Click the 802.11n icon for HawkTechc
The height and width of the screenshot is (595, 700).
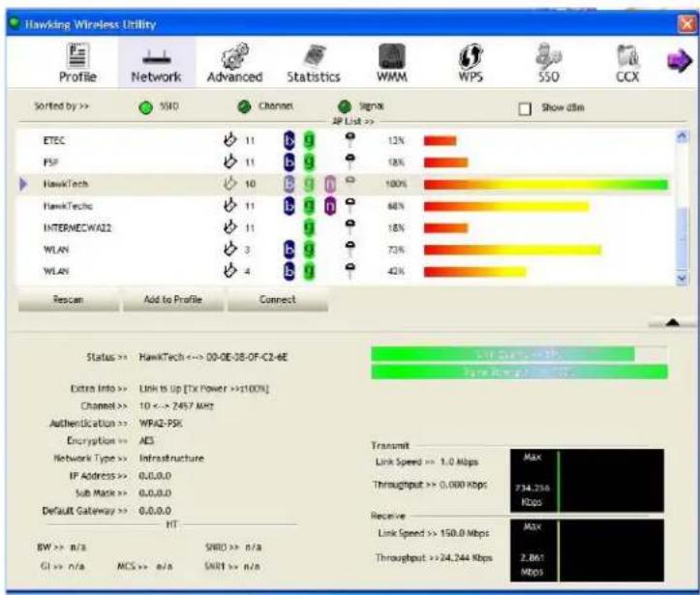[x=330, y=206]
